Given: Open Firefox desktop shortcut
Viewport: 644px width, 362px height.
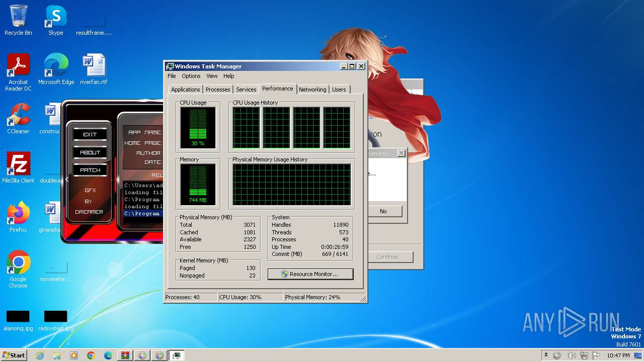Looking at the screenshot, I should [18, 217].
